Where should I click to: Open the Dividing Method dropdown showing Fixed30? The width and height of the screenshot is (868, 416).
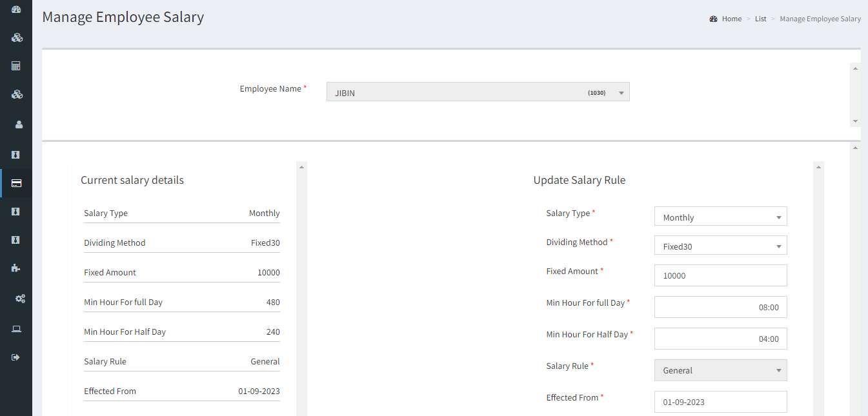click(720, 246)
